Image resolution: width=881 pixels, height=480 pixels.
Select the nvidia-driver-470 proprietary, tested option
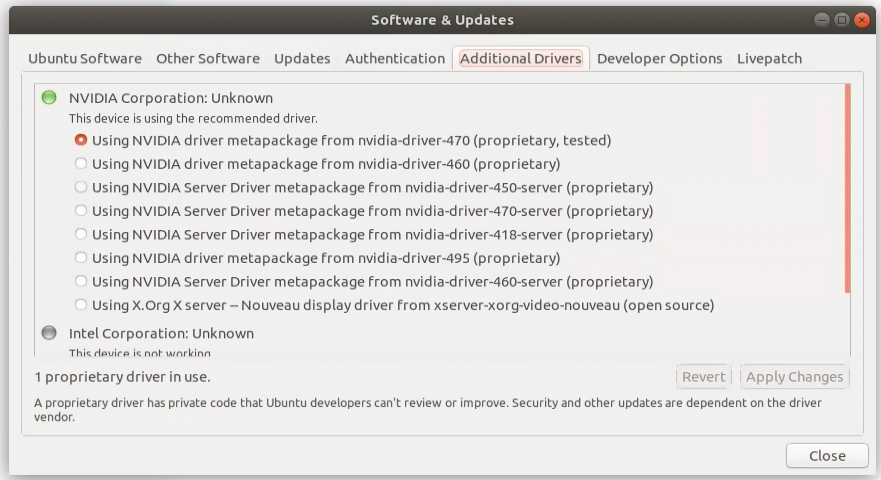point(81,140)
